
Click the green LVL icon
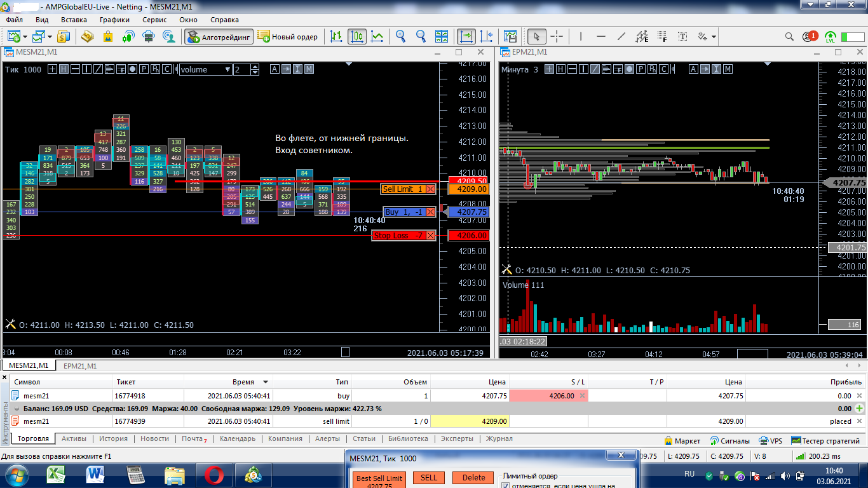coord(830,37)
